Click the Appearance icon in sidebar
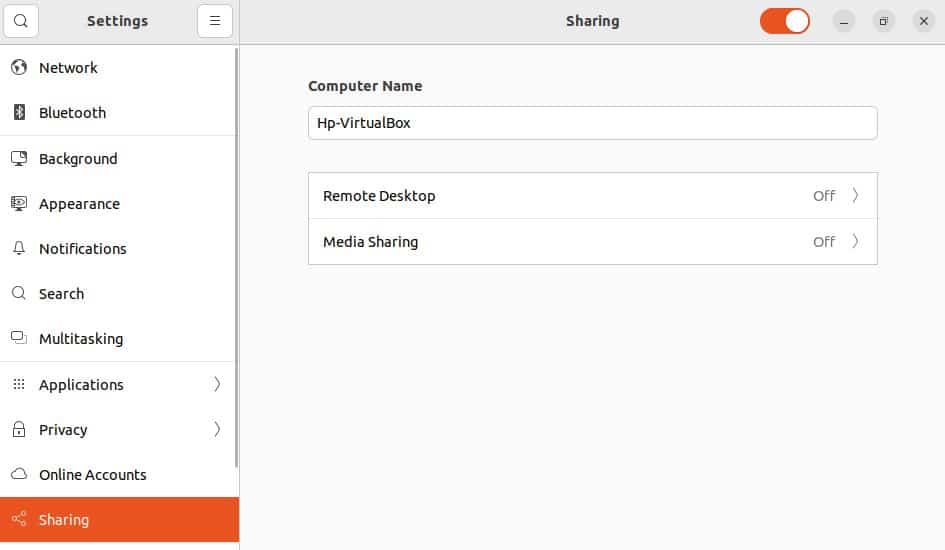945x550 pixels. point(18,204)
